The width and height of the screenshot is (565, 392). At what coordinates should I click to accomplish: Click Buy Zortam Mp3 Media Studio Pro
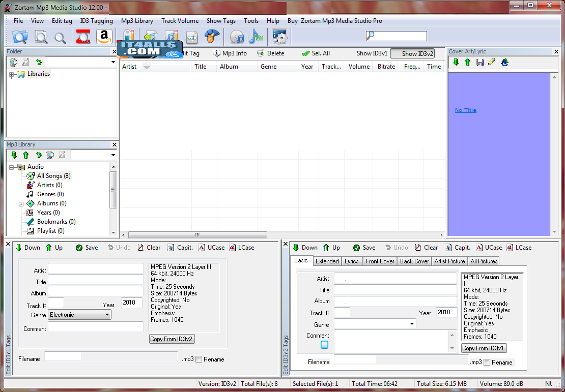[x=335, y=21]
